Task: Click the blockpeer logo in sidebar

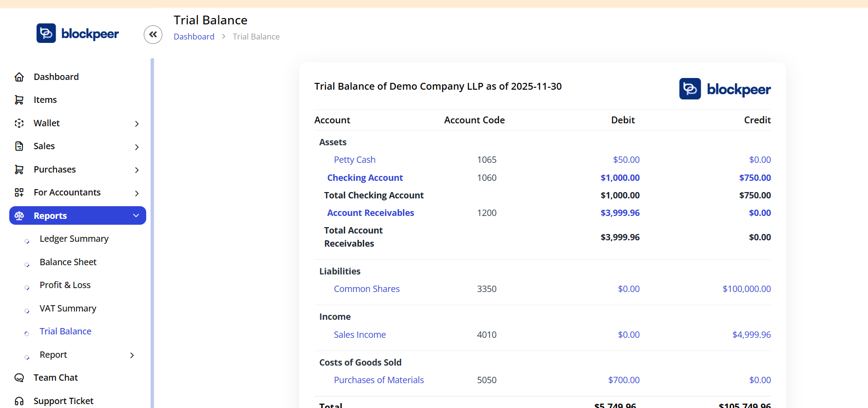Action: pyautogui.click(x=78, y=34)
